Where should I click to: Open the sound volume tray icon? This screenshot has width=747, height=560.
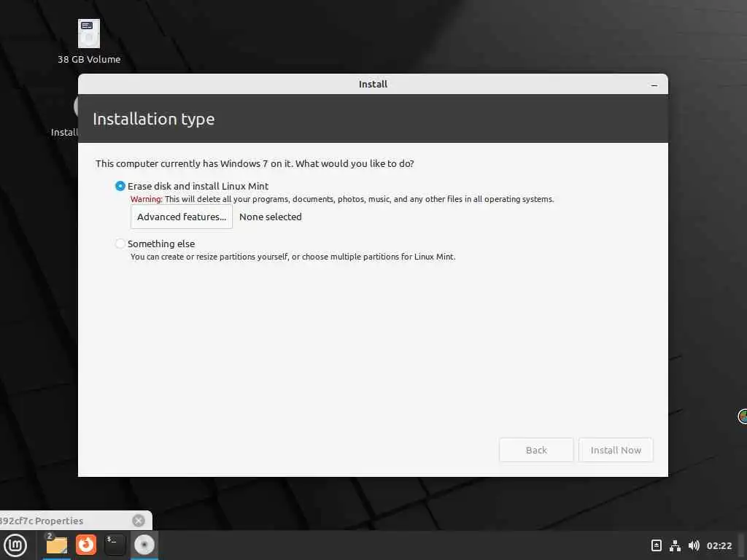(694, 545)
